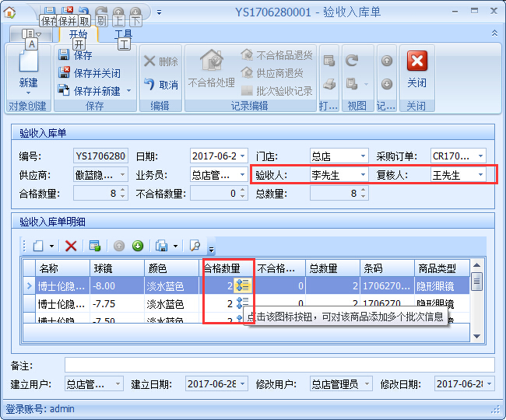The image size is (506, 420).
Task: Click red delete X icon in detail toolbar
Action: (71, 246)
